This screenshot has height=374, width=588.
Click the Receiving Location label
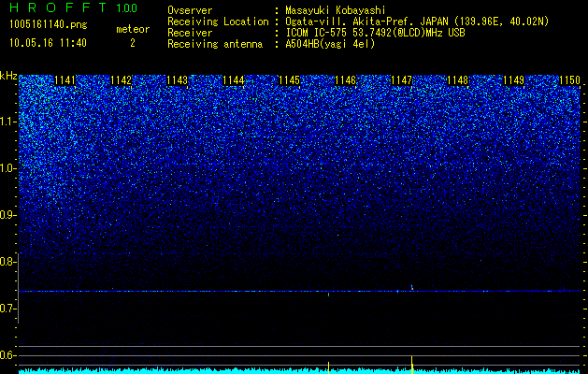point(218,22)
